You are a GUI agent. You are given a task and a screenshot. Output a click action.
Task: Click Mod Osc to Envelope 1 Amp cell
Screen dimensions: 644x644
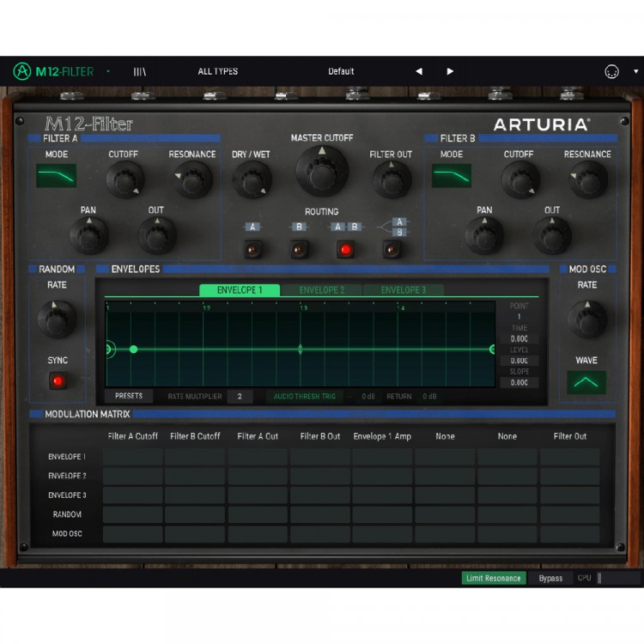point(382,534)
